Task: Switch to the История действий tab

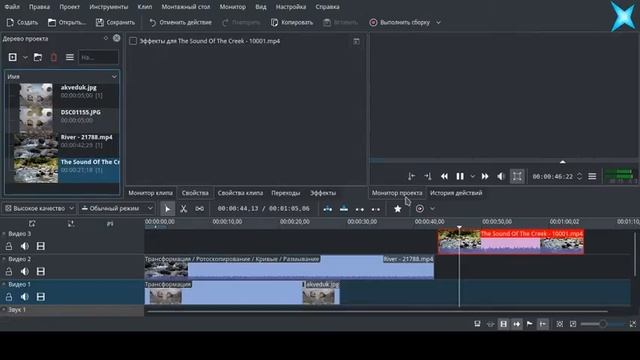Action: click(456, 193)
